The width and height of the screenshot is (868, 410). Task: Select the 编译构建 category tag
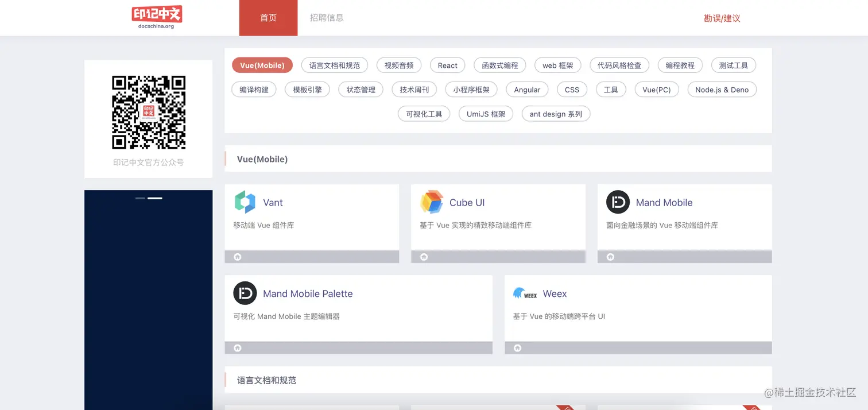[254, 90]
